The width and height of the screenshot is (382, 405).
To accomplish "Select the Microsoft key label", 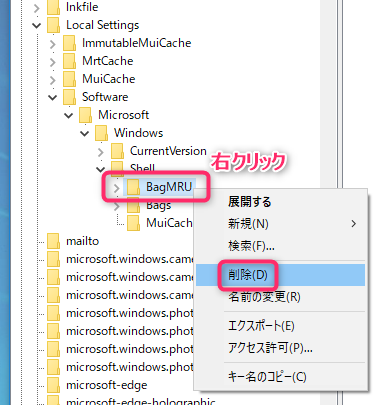I will 123,115.
